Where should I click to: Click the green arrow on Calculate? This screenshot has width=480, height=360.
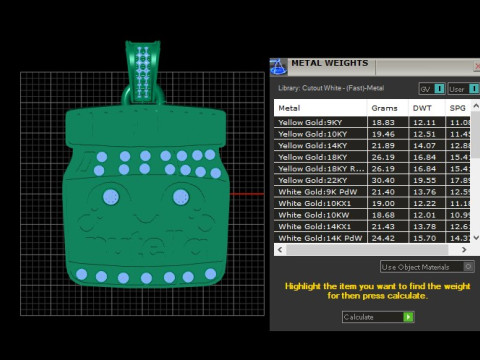tap(408, 317)
